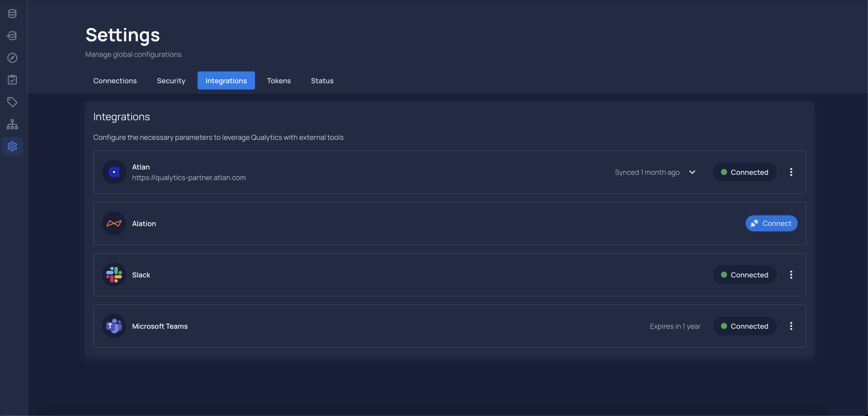The height and width of the screenshot is (416, 868).
Task: Click the Slack integration name
Action: [141, 275]
